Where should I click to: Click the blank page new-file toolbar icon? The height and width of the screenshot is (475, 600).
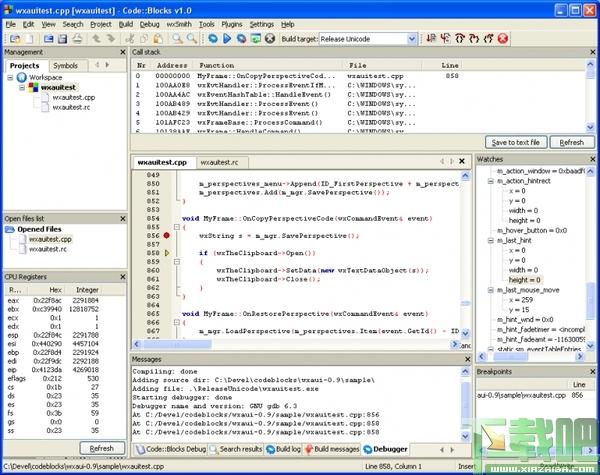pos(29,39)
